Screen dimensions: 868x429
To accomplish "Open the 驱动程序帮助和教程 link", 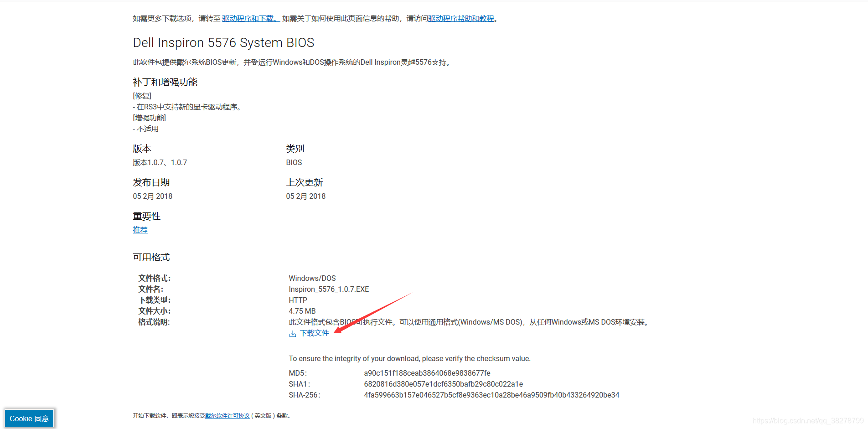I will pos(461,19).
